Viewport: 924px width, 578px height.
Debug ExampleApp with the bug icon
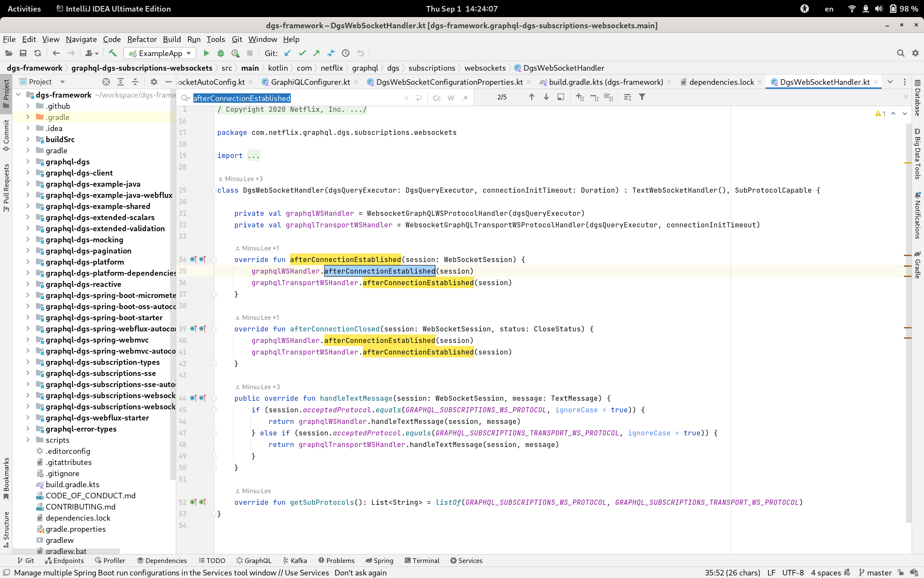(x=221, y=53)
